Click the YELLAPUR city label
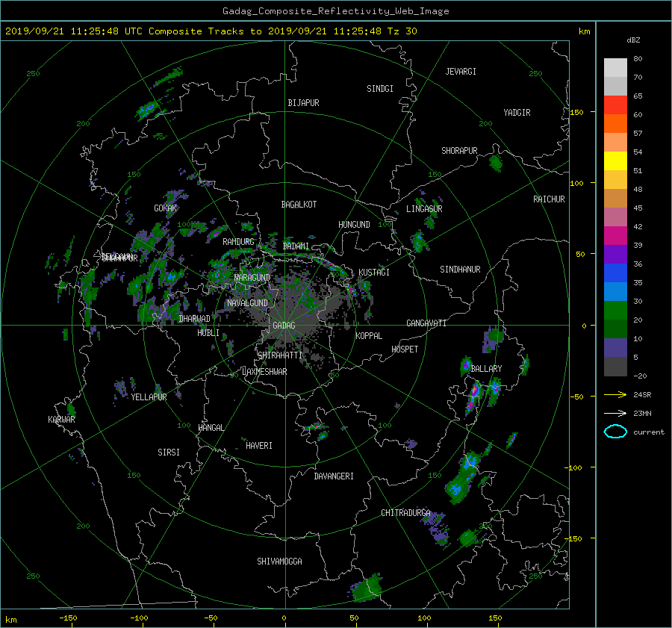This screenshot has width=672, height=628. pos(149,397)
